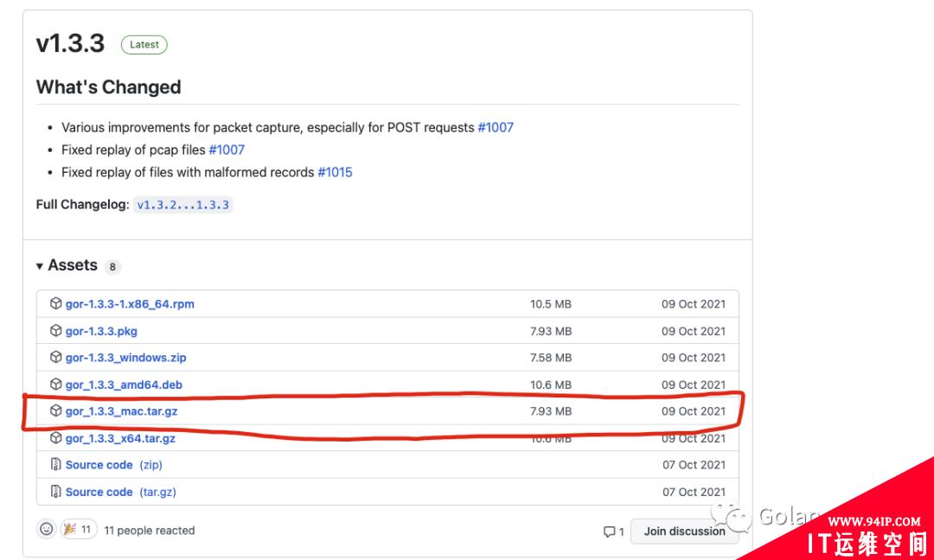Click the Latest release badge
The height and width of the screenshot is (560, 934).
point(144,45)
